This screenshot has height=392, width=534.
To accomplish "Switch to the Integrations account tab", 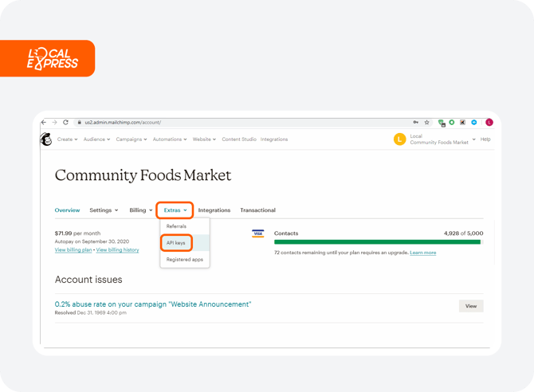I will [x=214, y=210].
